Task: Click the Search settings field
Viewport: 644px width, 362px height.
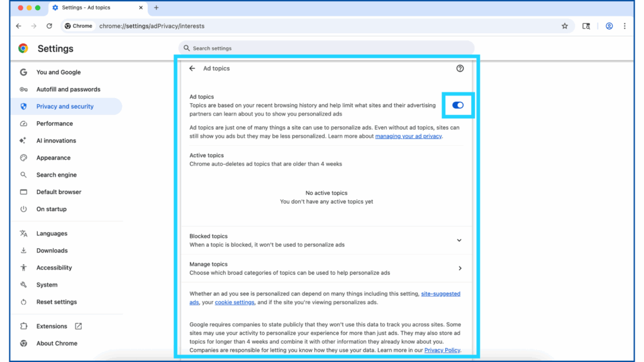Action: [327, 48]
